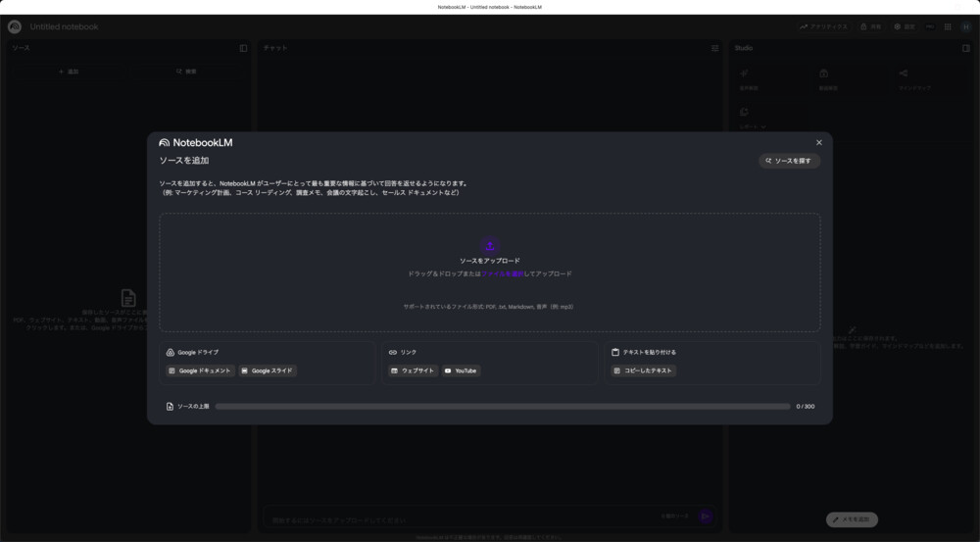Open the 共有 share button

[870, 26]
